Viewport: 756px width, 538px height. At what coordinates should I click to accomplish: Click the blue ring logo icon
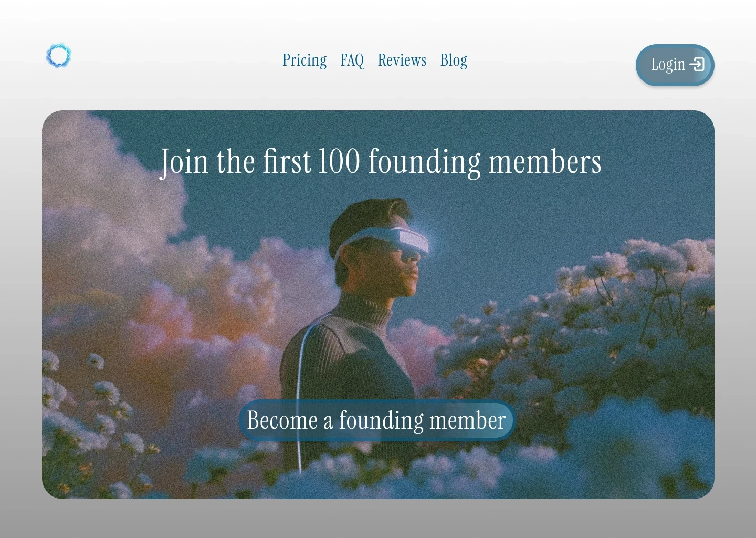click(x=58, y=56)
